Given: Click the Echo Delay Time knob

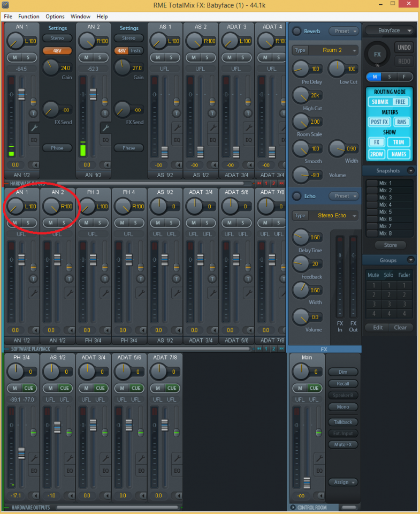Looking at the screenshot, I should pyautogui.click(x=300, y=237).
